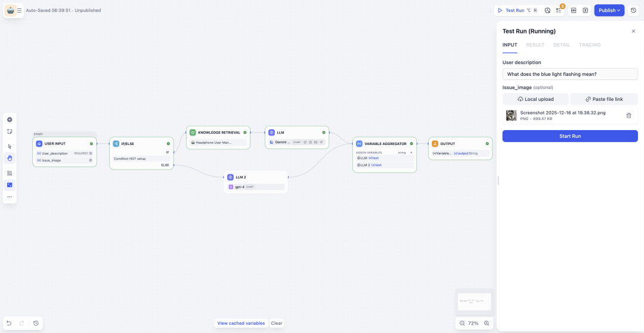Switch to pointer selection mode
This screenshot has height=333, width=644.
(x=10, y=146)
